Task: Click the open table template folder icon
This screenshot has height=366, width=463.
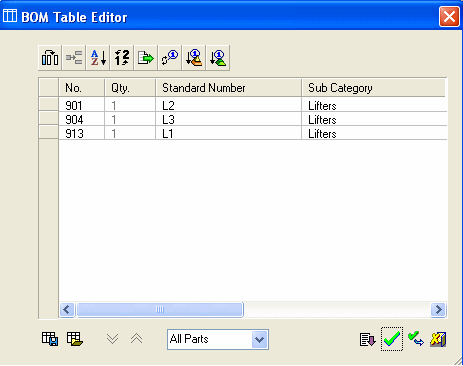Action: point(75,339)
